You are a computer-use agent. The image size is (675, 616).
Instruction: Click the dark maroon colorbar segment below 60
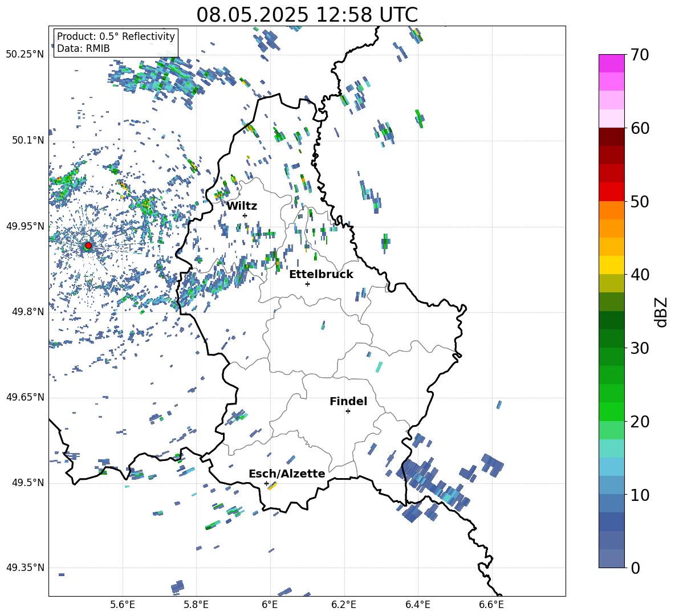(611, 137)
